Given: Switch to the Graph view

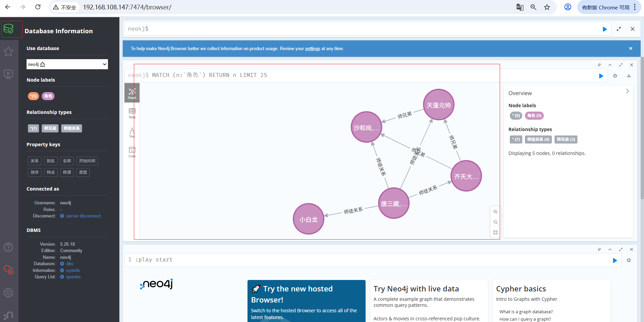Looking at the screenshot, I should [x=132, y=93].
